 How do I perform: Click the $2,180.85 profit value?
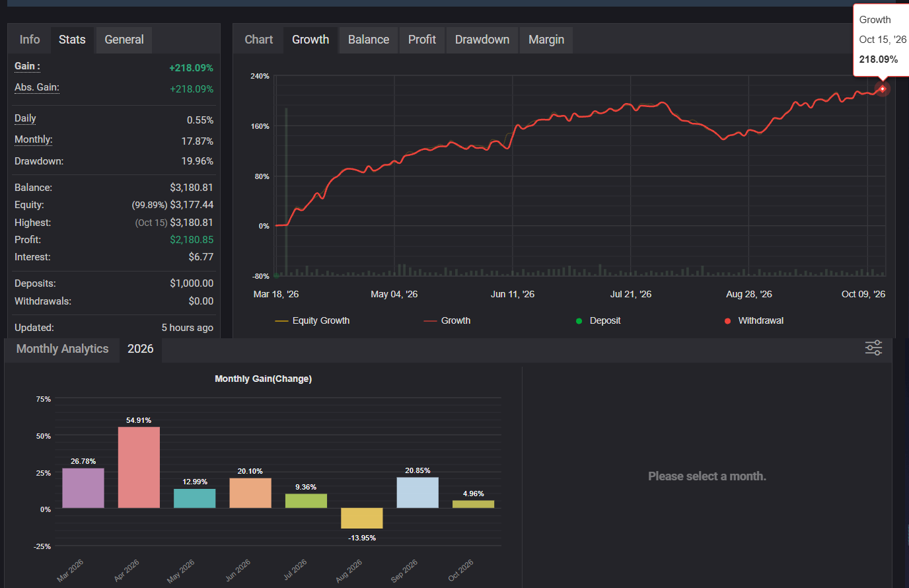(x=192, y=240)
